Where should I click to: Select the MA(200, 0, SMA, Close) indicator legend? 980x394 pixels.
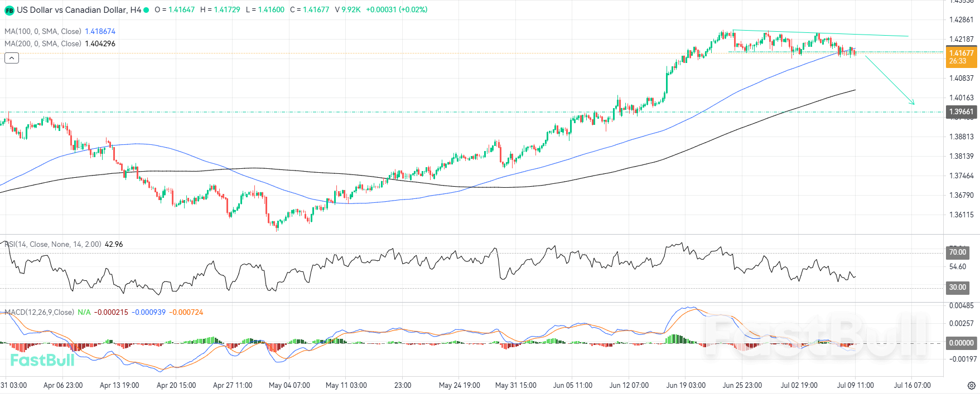[x=43, y=43]
